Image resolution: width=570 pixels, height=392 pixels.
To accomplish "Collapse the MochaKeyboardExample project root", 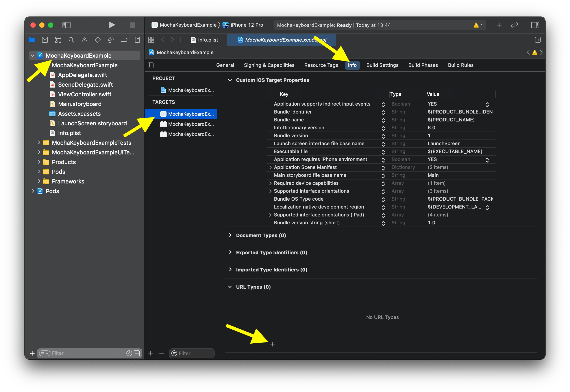I will tap(32, 55).
